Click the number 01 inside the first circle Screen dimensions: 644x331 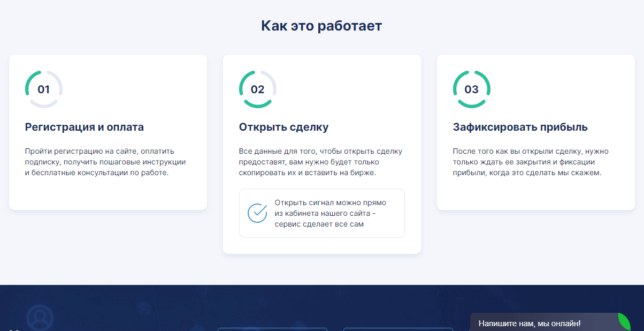[x=44, y=89]
